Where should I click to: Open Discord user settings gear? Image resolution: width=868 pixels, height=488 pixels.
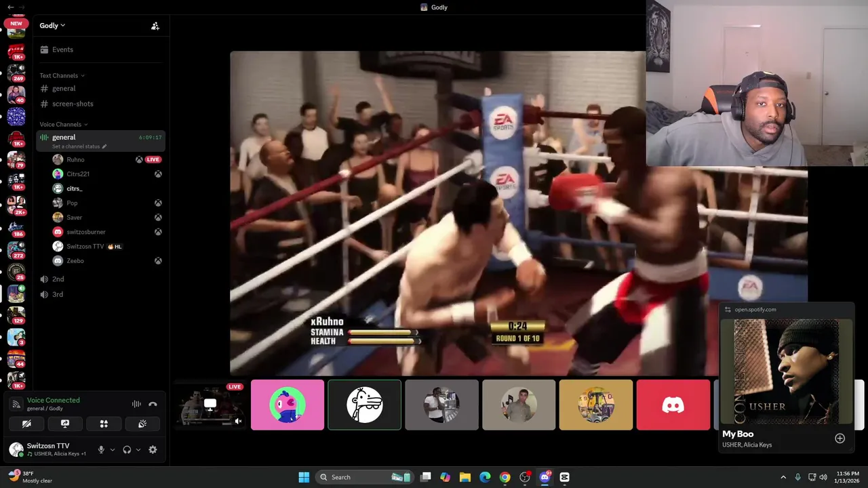click(x=153, y=449)
